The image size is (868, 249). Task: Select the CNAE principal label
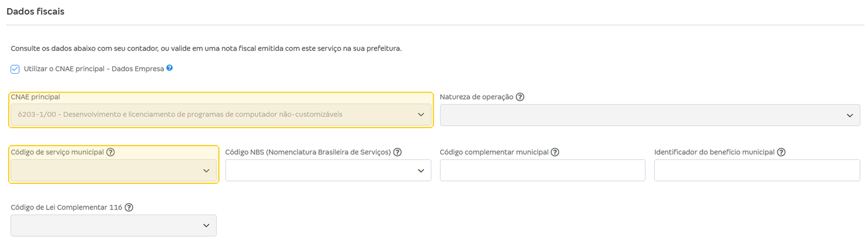click(x=35, y=97)
